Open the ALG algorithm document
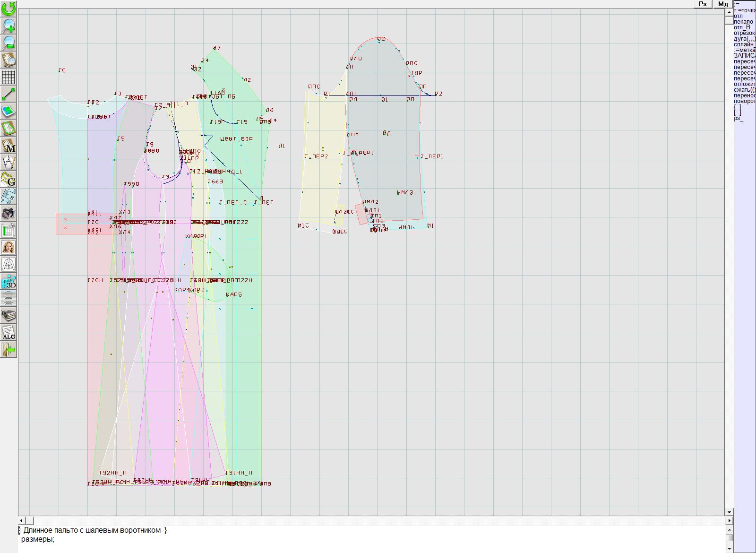 pyautogui.click(x=9, y=333)
